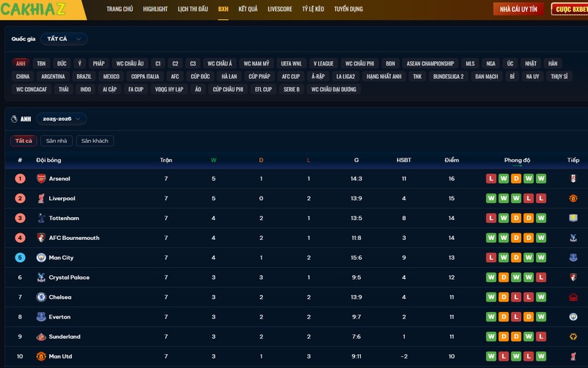The image size is (588, 368).
Task: Select the 'Tất cả' match filter
Action: pyautogui.click(x=24, y=141)
